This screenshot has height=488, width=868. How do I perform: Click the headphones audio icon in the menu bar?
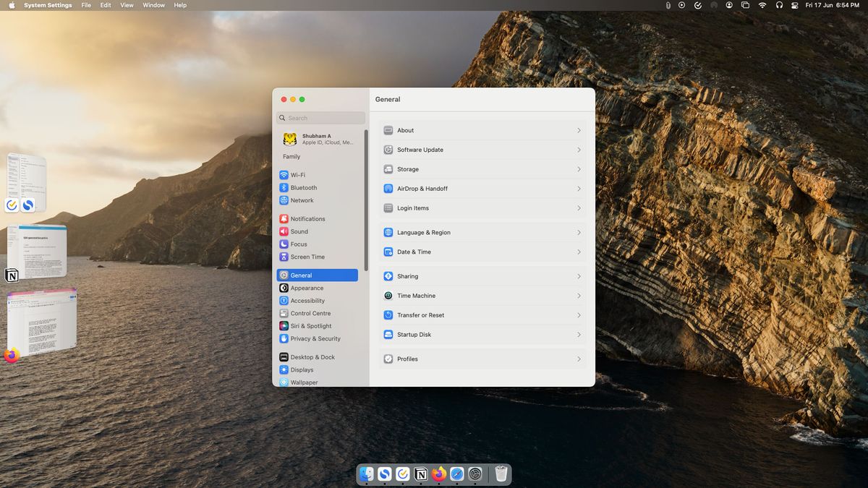(779, 5)
